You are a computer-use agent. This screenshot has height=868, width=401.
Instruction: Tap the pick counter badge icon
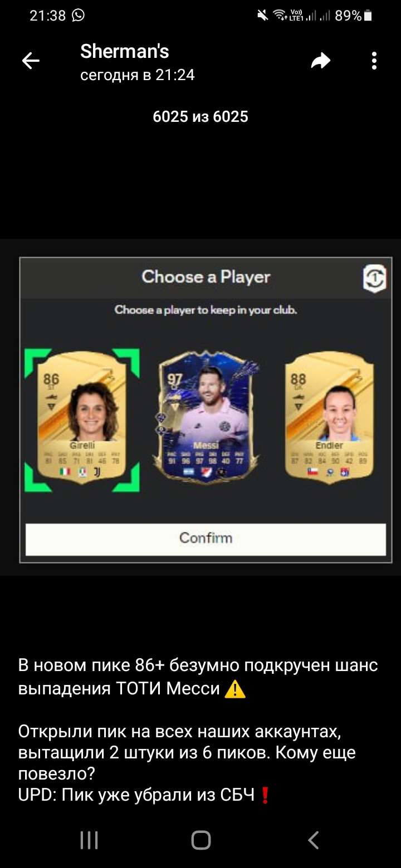[374, 278]
